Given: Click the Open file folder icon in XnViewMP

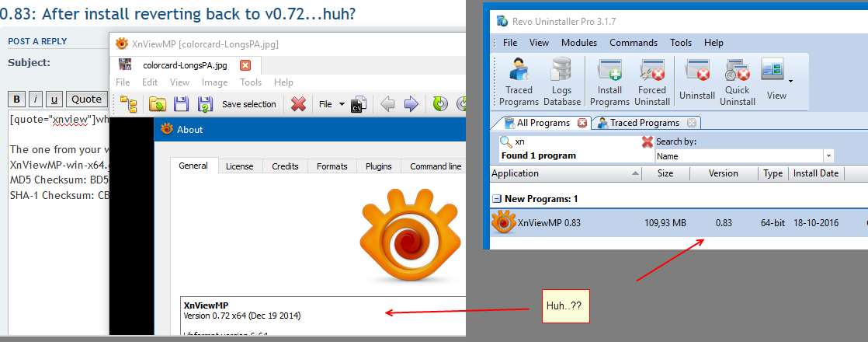Looking at the screenshot, I should pyautogui.click(x=158, y=103).
